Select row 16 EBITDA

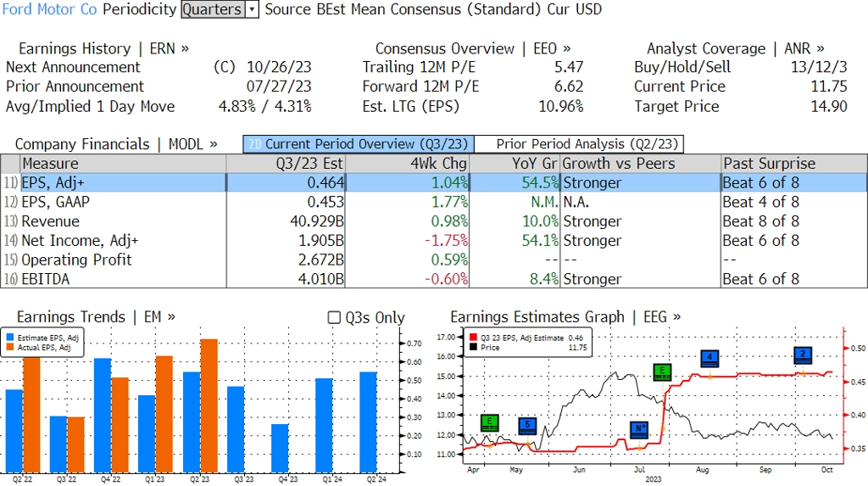point(434,279)
